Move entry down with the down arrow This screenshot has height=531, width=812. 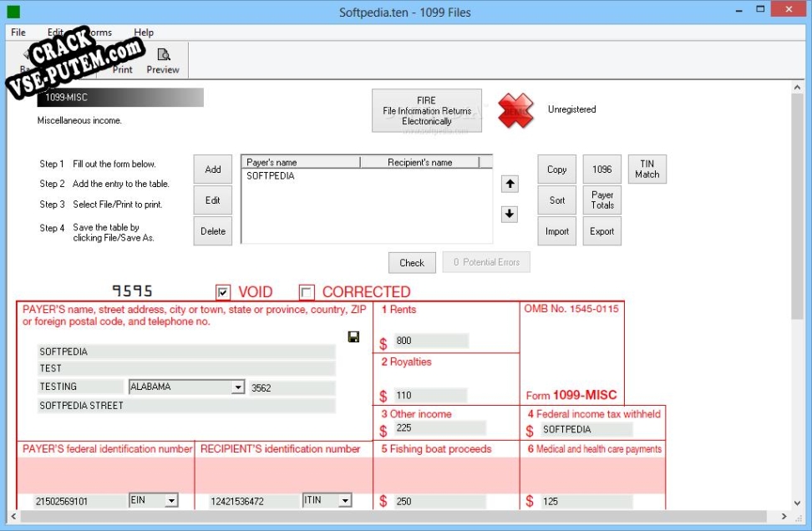(510, 214)
